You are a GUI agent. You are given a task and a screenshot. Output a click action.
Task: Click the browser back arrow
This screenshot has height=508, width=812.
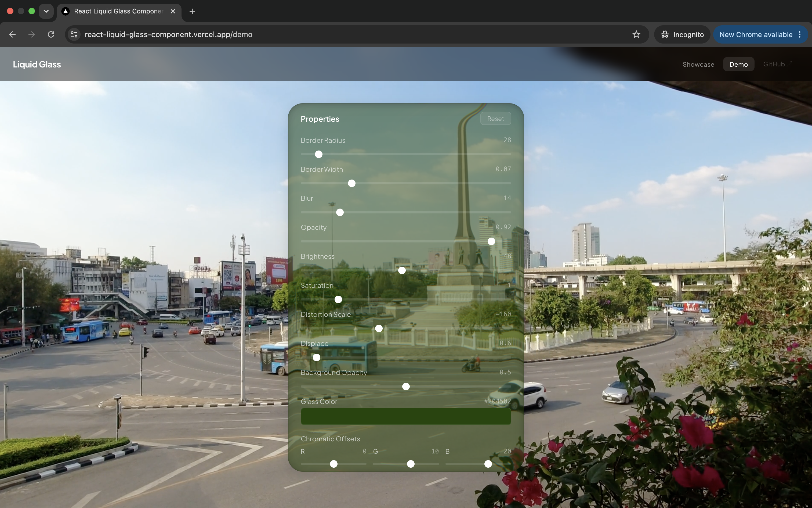coord(12,35)
